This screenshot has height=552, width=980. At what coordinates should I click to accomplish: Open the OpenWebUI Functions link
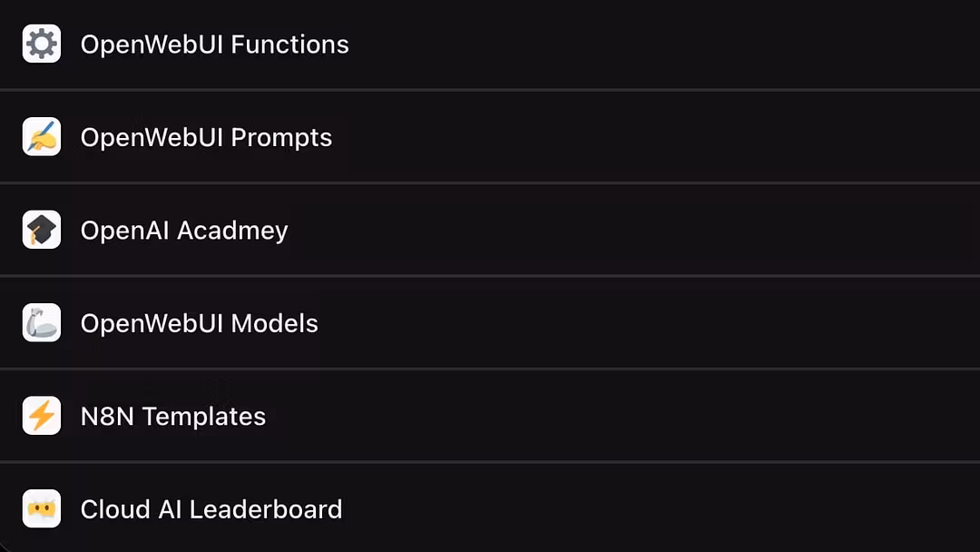[x=214, y=44]
